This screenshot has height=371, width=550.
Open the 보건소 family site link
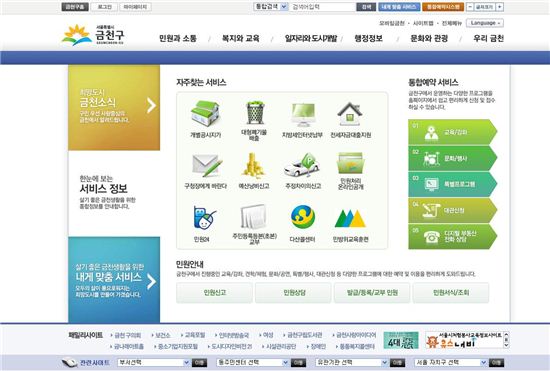(163, 335)
